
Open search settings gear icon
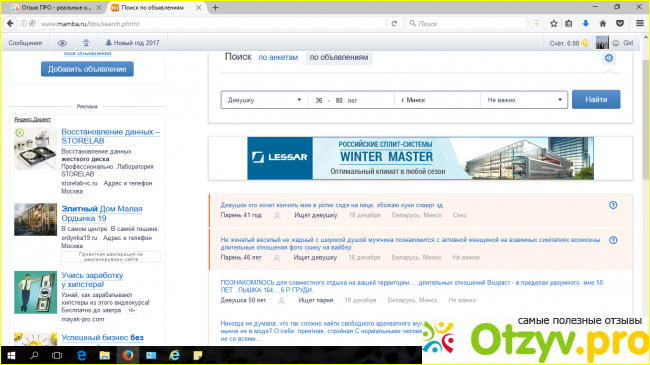click(609, 58)
